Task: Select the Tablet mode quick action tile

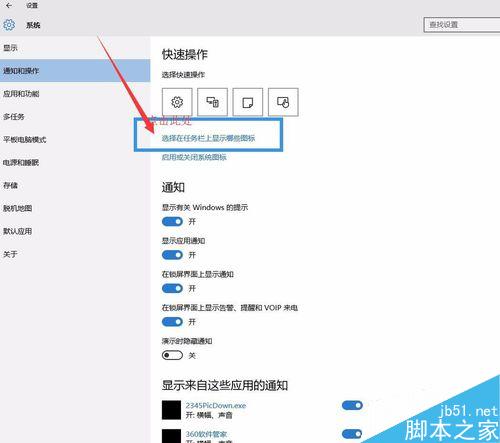Action: pos(283,102)
